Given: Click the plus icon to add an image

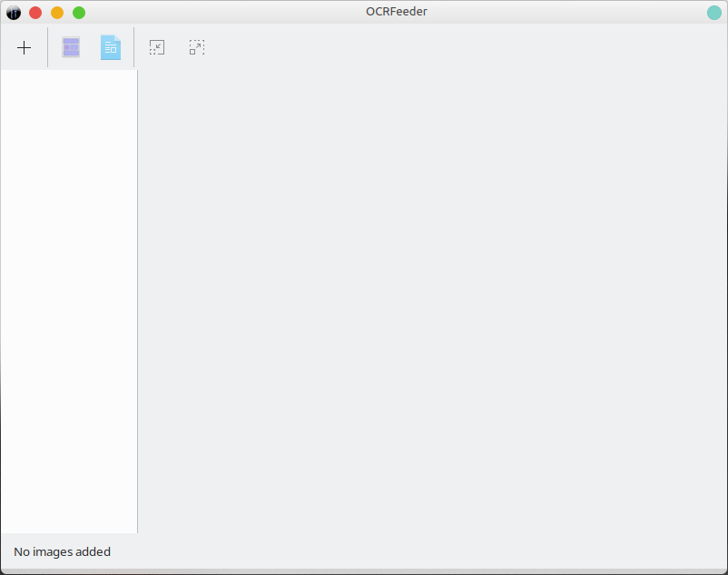Looking at the screenshot, I should click(x=25, y=47).
